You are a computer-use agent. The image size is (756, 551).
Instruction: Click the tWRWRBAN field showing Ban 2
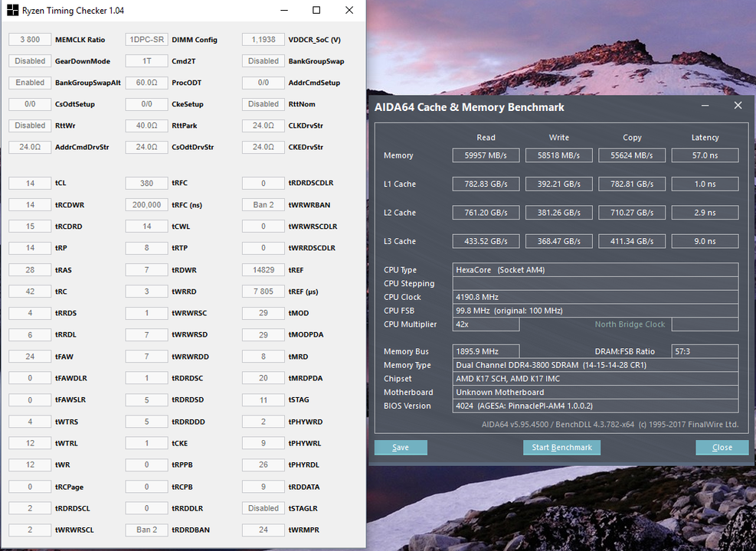coord(263,204)
